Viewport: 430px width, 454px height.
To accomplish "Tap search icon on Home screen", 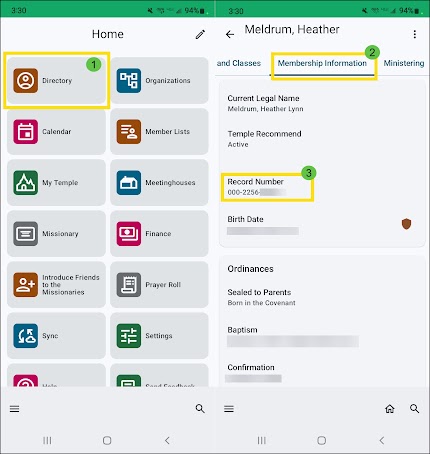I will [x=200, y=409].
